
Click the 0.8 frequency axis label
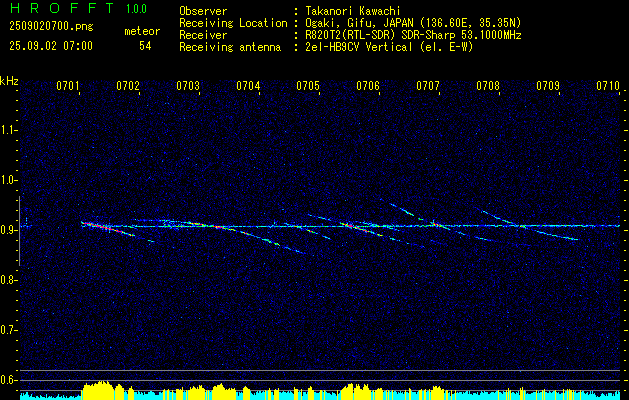8,280
